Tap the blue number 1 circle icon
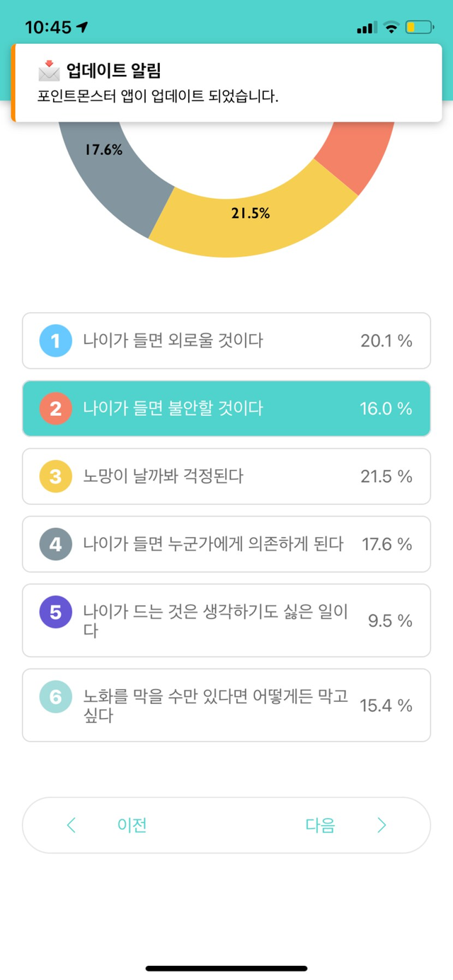The image size is (453, 980). pos(55,340)
